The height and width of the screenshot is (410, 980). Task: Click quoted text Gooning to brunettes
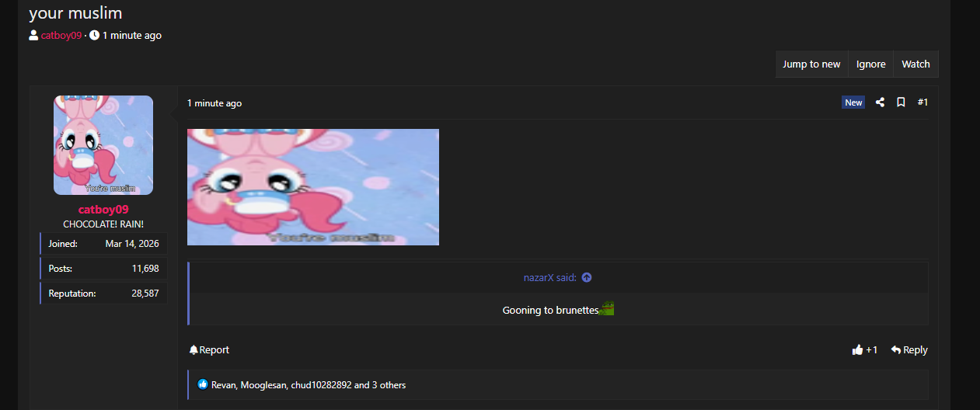point(550,310)
